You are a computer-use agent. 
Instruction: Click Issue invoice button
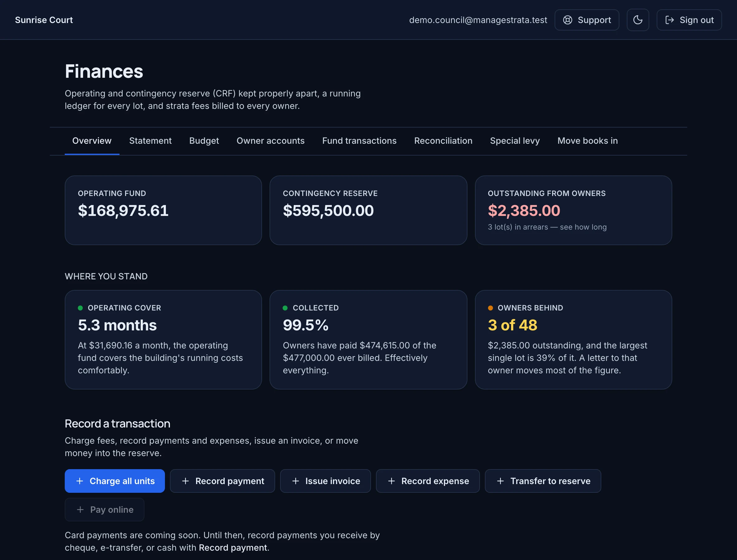coord(326,481)
